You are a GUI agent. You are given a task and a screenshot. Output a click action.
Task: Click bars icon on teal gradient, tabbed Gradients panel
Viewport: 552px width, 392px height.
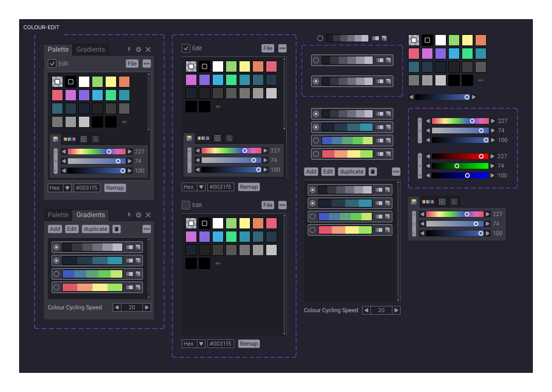pyautogui.click(x=130, y=261)
